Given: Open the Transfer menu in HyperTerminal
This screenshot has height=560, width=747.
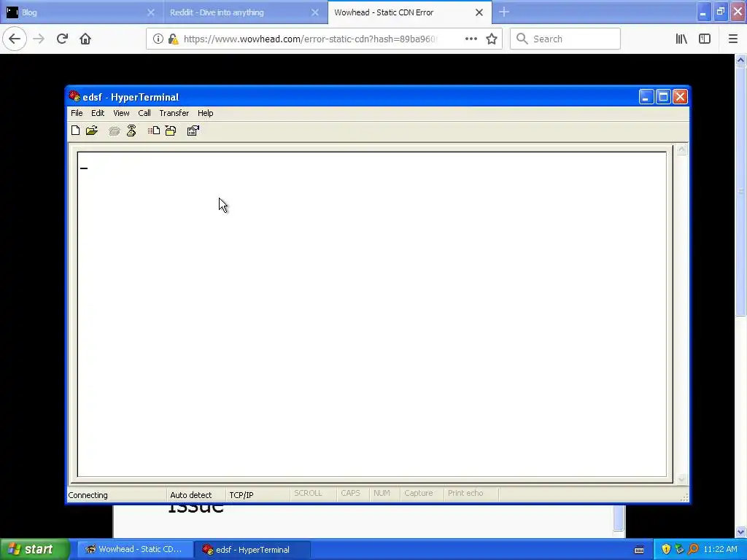Looking at the screenshot, I should [x=174, y=113].
